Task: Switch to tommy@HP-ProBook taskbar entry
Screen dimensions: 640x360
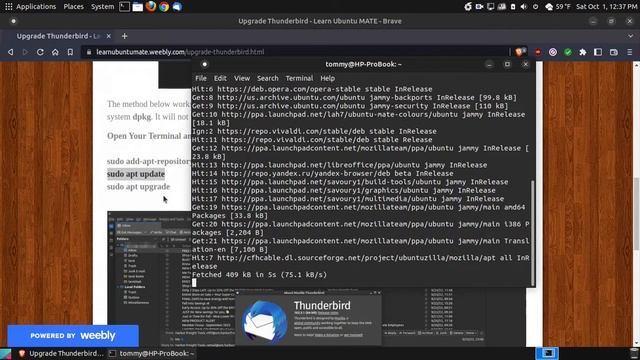Action: [x=151, y=353]
